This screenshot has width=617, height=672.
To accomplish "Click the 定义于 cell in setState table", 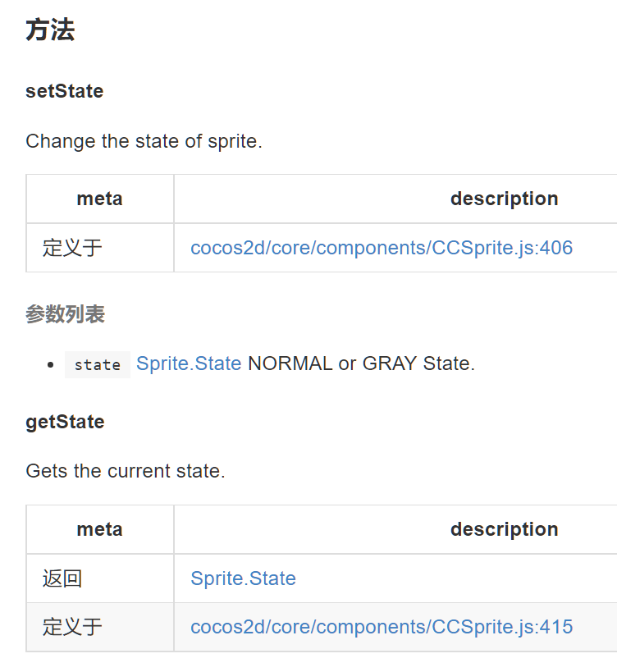I will coord(72,248).
